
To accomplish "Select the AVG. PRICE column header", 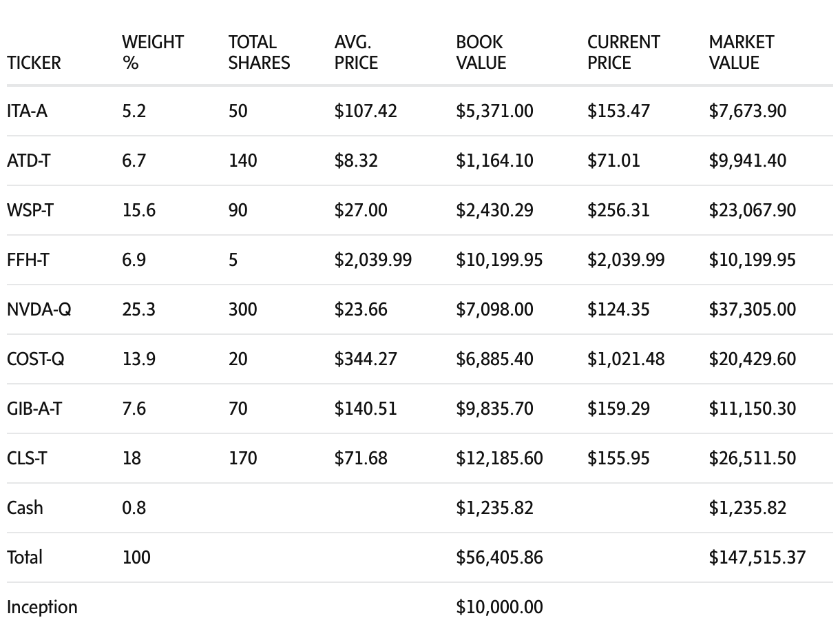I will (x=356, y=52).
